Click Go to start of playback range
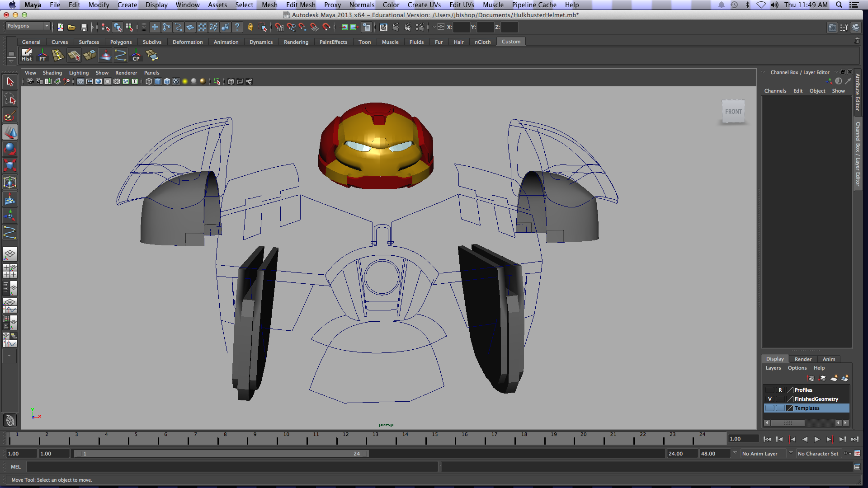Image resolution: width=868 pixels, height=488 pixels. (767, 439)
